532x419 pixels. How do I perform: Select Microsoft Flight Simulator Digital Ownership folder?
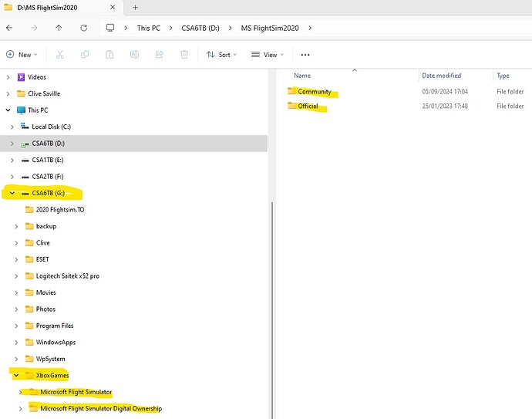[x=100, y=408]
